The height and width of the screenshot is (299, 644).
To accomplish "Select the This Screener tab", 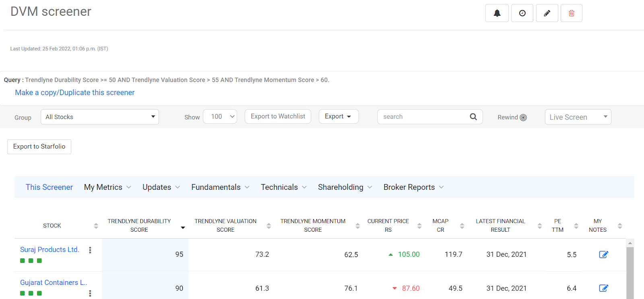I will coord(49,187).
